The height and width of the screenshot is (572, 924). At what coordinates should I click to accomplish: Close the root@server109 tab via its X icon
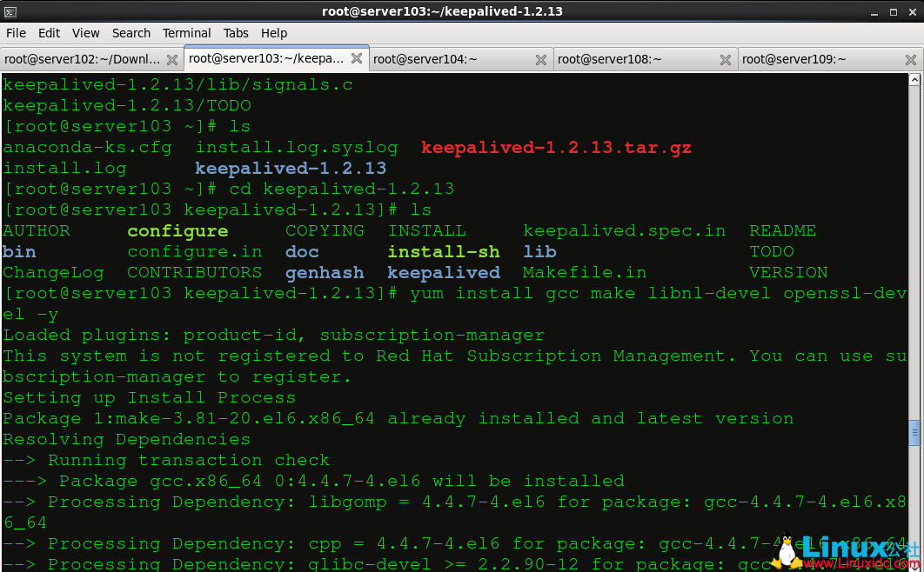coord(909,58)
